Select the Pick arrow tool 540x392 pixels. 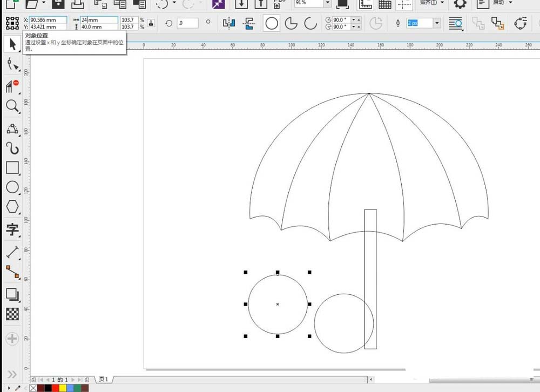[x=12, y=44]
